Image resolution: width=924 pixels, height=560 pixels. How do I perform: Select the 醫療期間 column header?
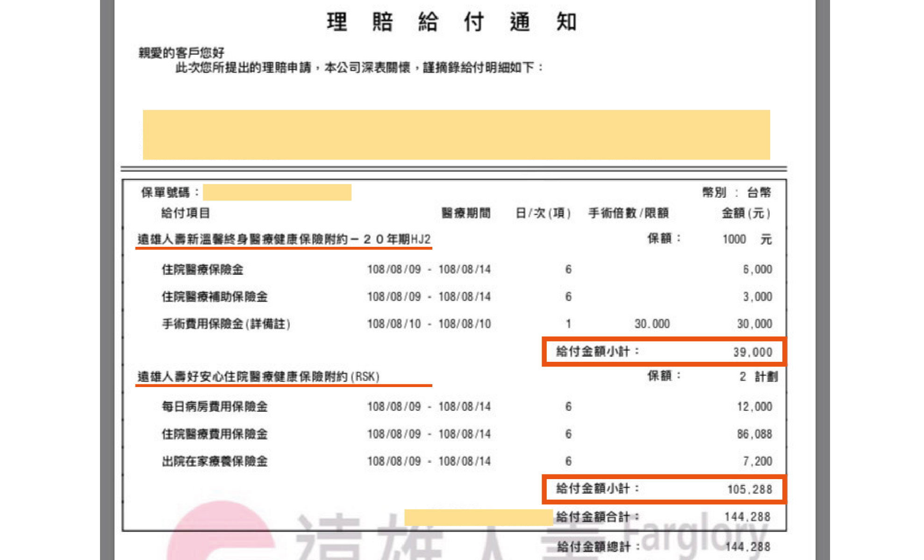point(466,213)
